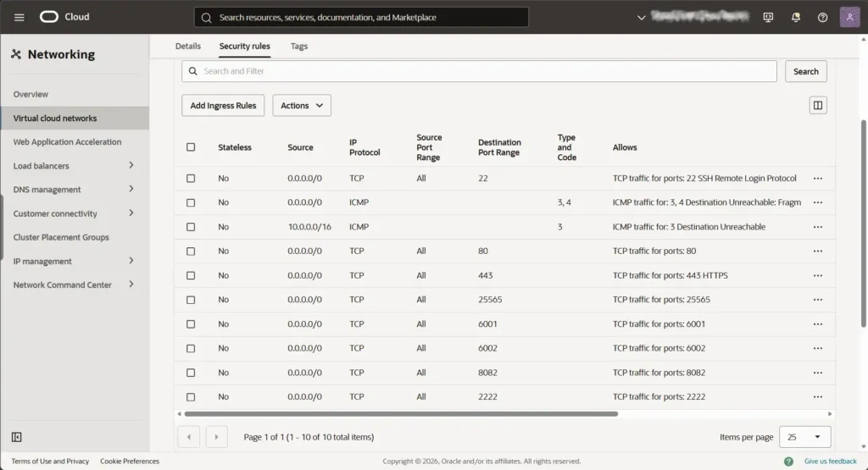This screenshot has height=470, width=868.
Task: Click the Stateless column header
Action: (235, 147)
